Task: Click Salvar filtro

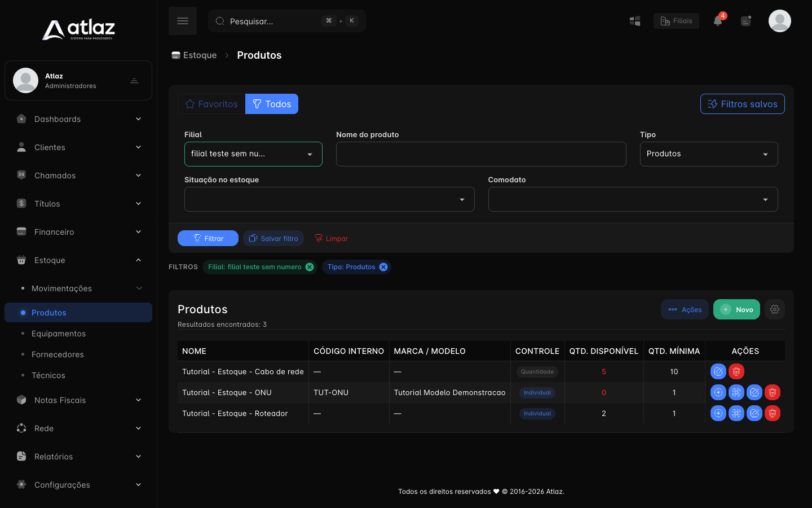Action: [x=273, y=238]
